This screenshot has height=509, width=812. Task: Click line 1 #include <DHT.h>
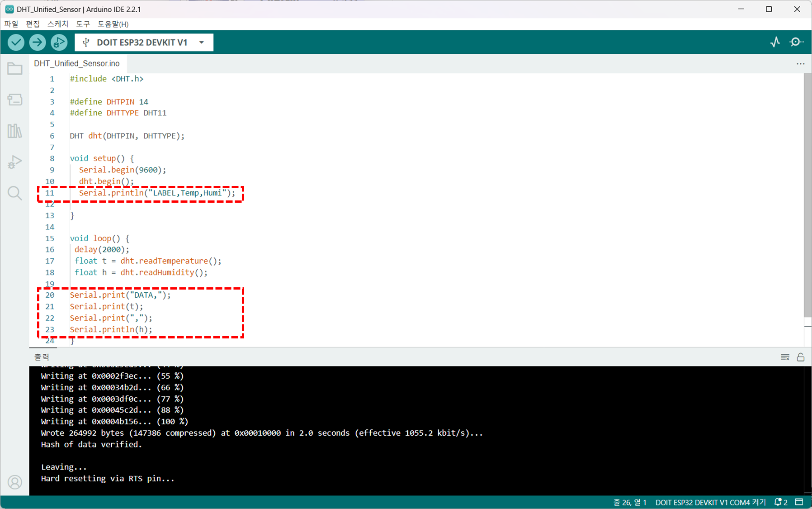(x=107, y=79)
